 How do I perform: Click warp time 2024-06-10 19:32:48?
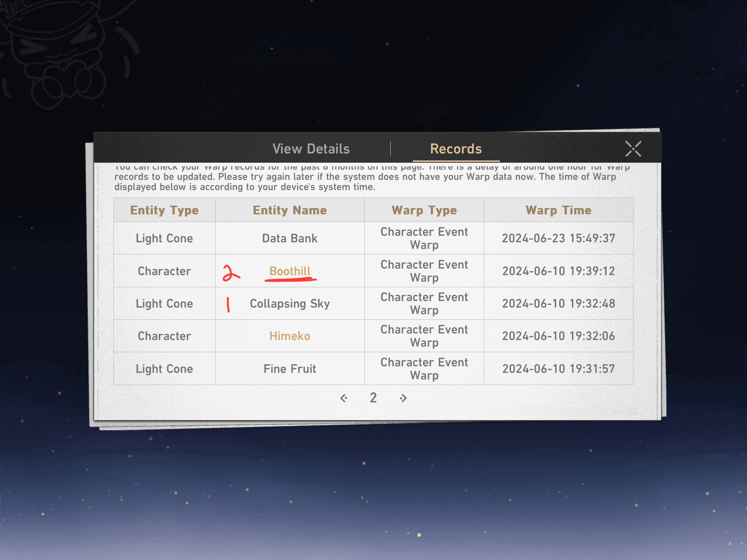558,304
